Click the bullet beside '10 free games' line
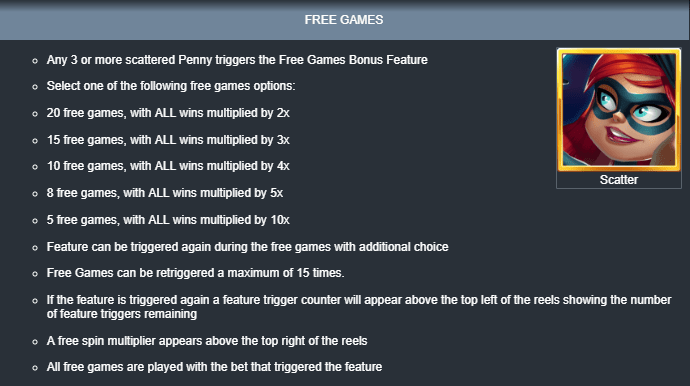 pos(35,167)
